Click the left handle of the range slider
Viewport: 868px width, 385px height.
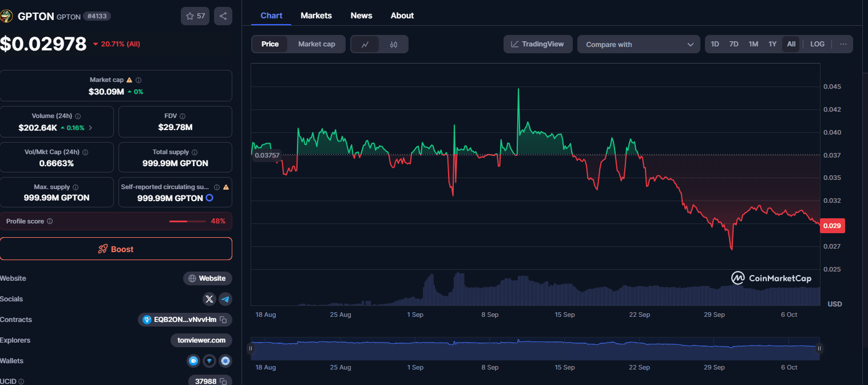(x=250, y=348)
